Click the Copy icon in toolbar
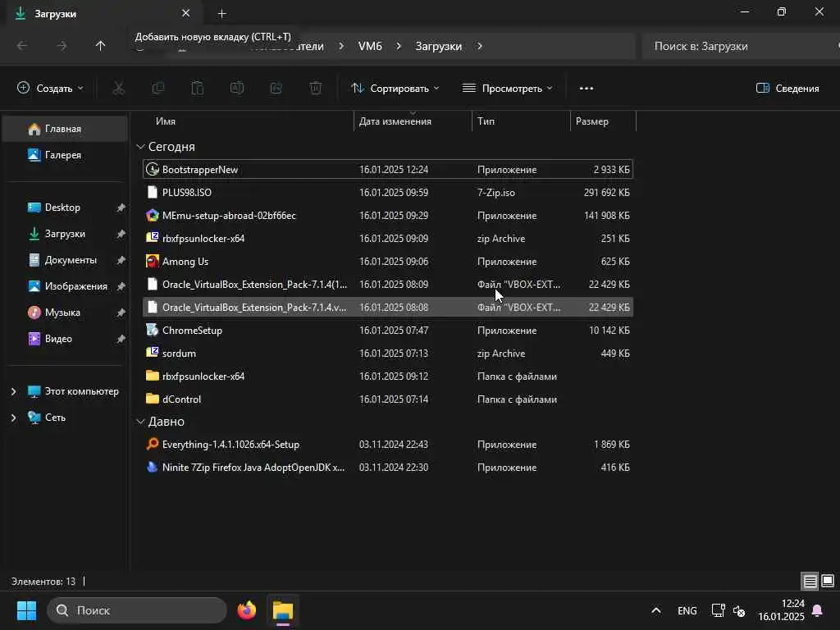 pos(158,88)
